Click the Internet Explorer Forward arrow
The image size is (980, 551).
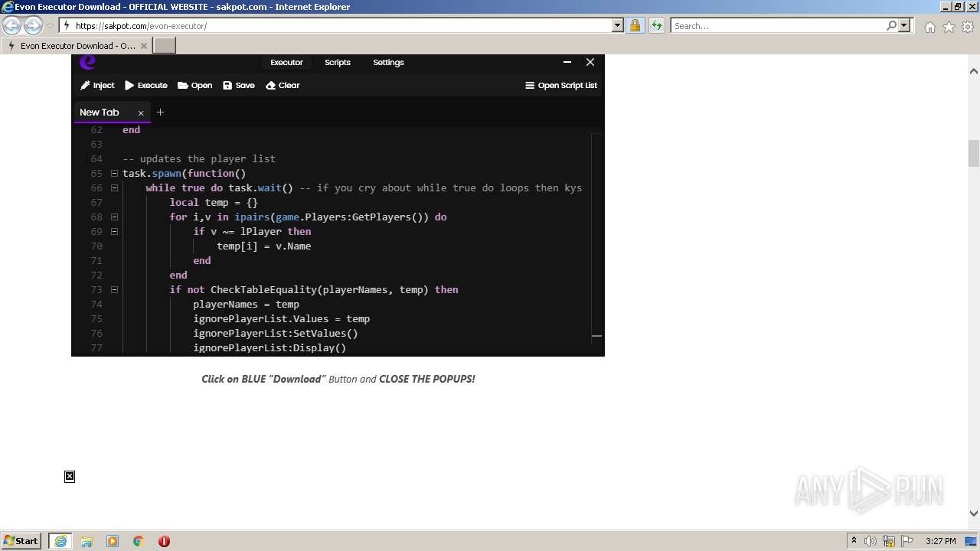[33, 26]
